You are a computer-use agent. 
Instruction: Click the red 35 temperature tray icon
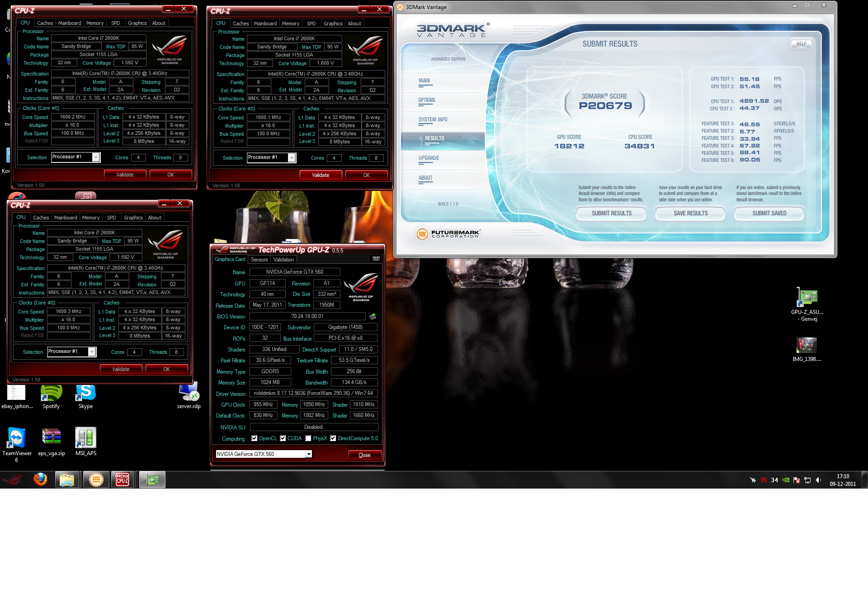coord(764,480)
